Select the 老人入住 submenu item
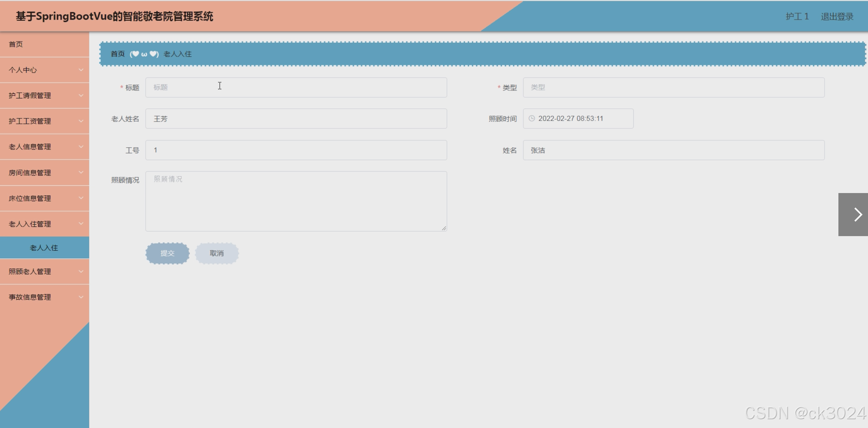The height and width of the screenshot is (428, 868). pos(44,248)
